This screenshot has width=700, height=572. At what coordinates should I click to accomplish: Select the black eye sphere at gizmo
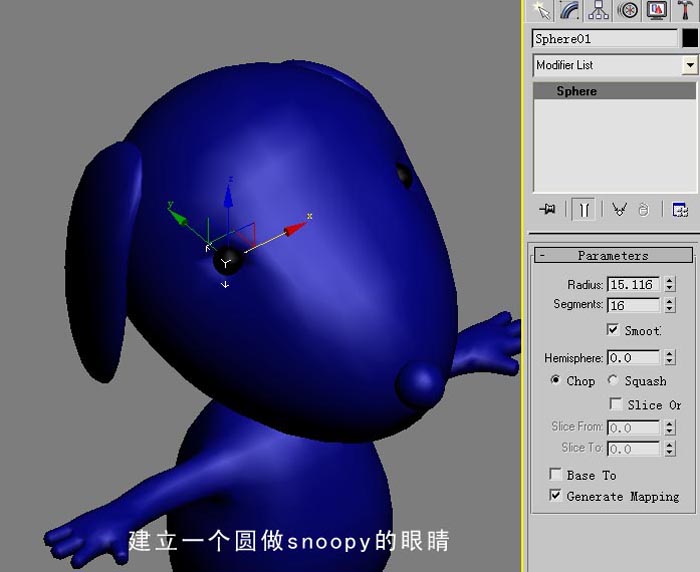[228, 261]
